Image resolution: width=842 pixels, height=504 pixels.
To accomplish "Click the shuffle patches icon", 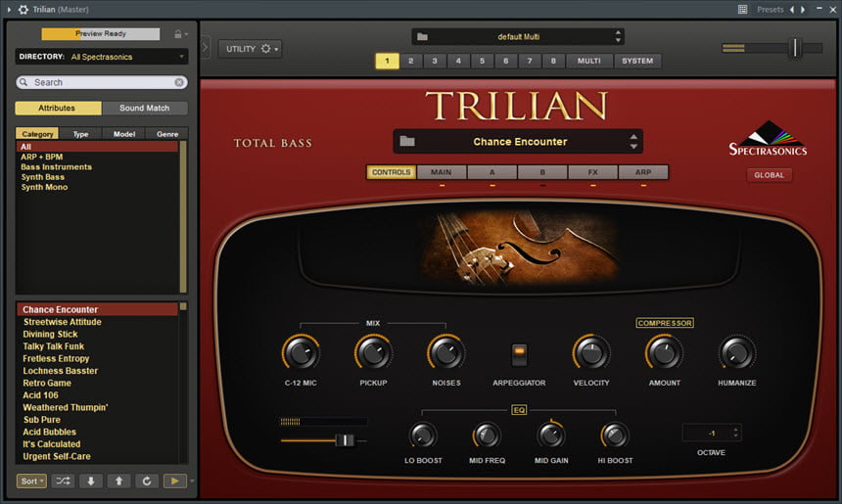I will [x=63, y=481].
